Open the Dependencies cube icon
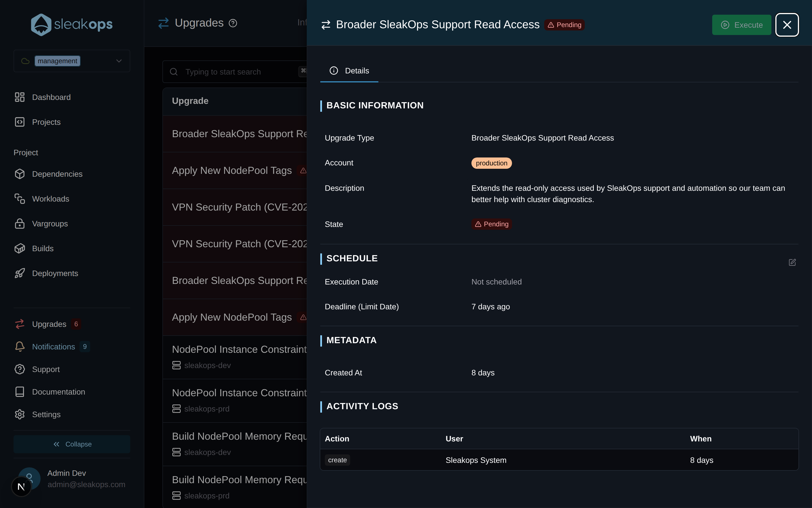 coord(20,174)
